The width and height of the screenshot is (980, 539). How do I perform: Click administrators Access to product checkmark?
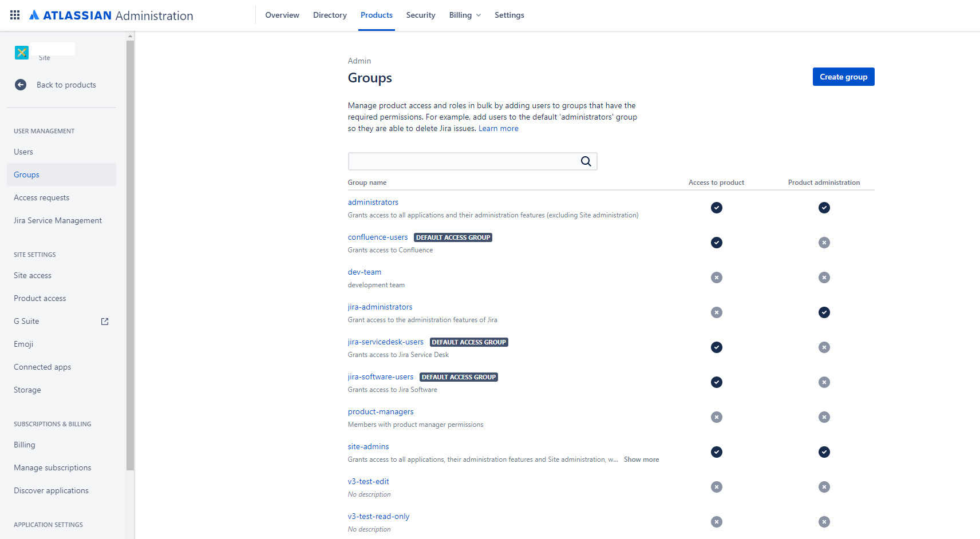[717, 208]
